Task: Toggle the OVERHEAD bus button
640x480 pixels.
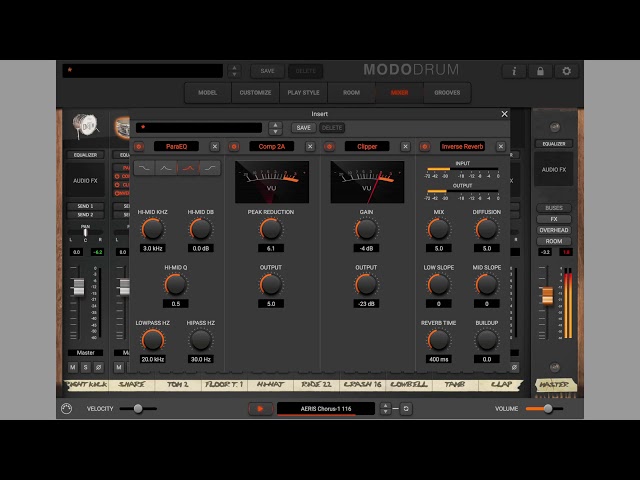Action: tap(554, 230)
